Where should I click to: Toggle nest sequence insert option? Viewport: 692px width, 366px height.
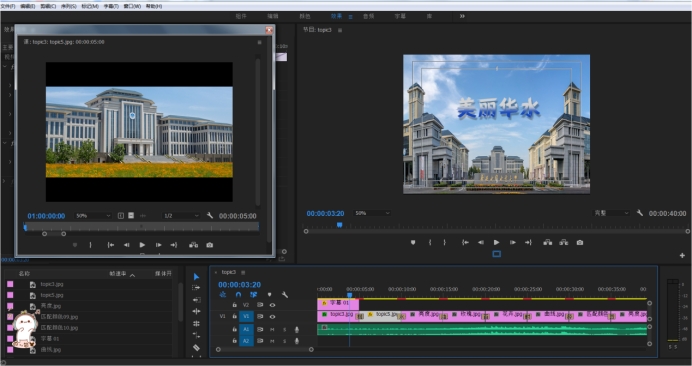pyautogui.click(x=223, y=294)
